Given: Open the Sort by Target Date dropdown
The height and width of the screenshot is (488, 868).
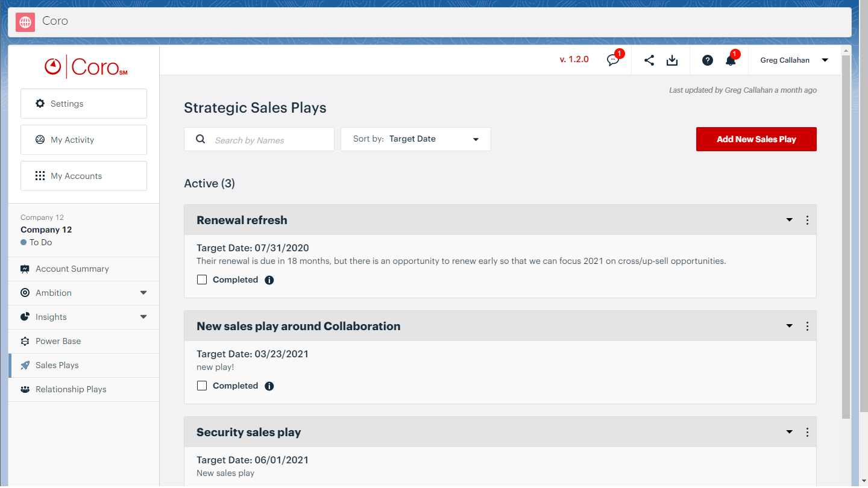Looking at the screenshot, I should 415,139.
